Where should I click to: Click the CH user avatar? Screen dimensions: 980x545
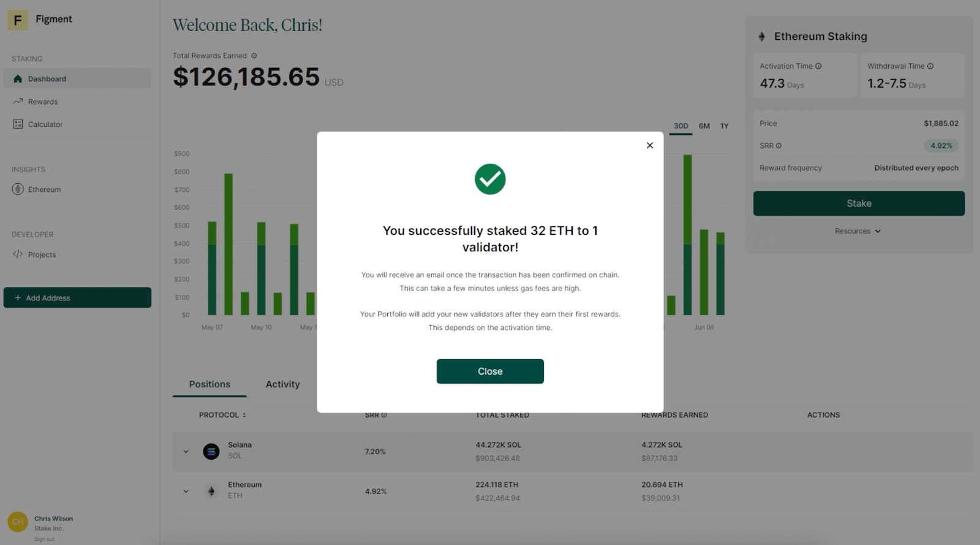coord(18,522)
